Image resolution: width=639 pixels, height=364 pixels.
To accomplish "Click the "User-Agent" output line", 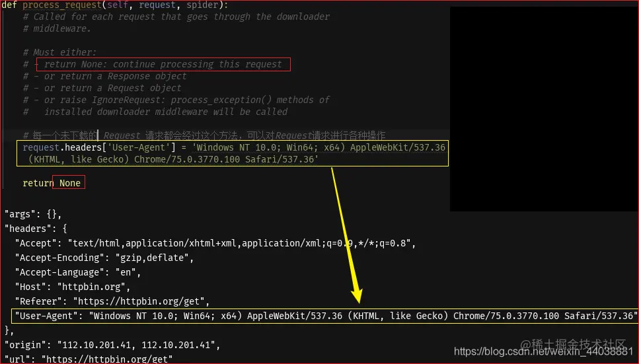I will [x=326, y=316].
